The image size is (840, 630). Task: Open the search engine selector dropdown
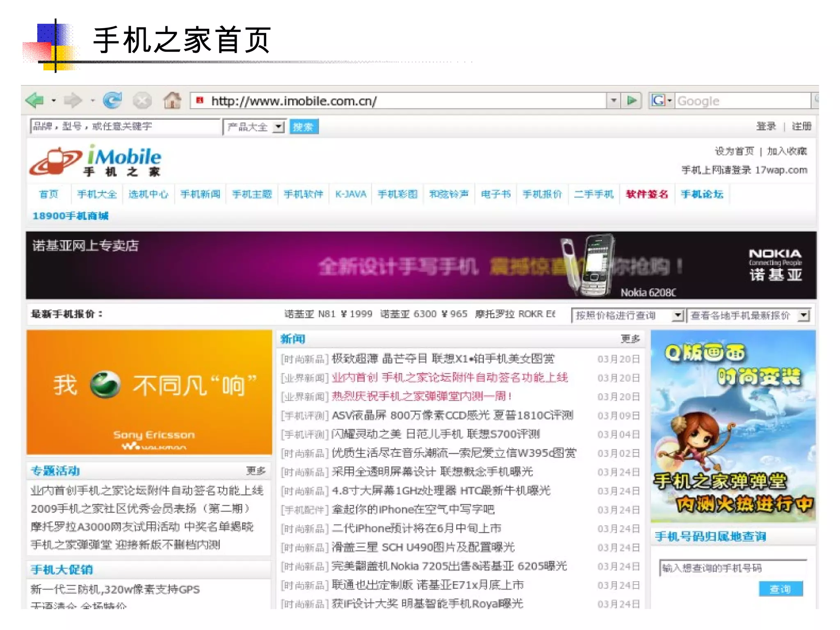click(669, 101)
